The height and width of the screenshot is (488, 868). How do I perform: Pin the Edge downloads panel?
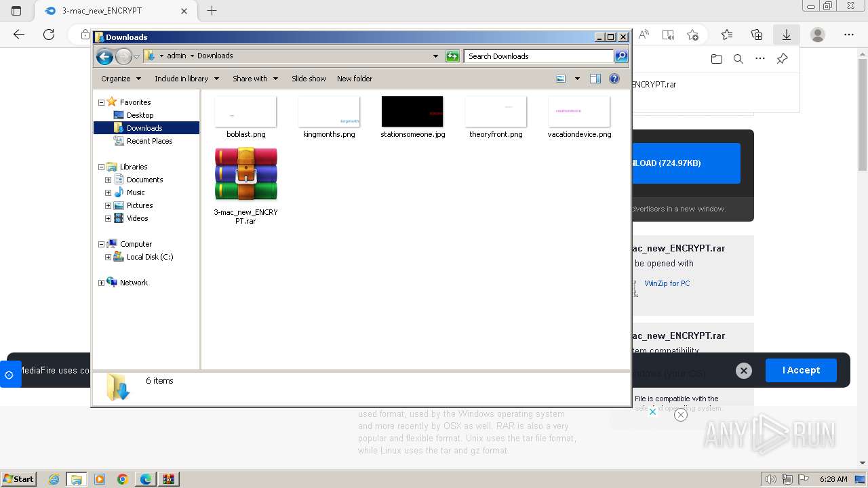[782, 59]
